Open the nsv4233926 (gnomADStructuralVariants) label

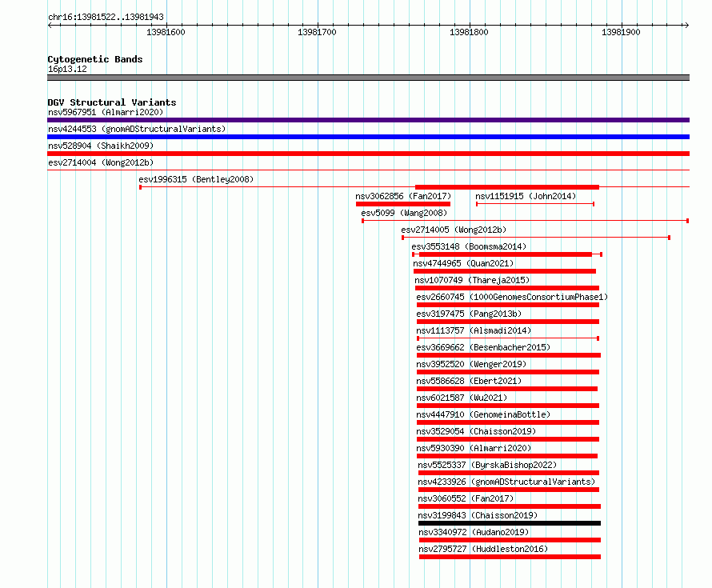tap(506, 482)
